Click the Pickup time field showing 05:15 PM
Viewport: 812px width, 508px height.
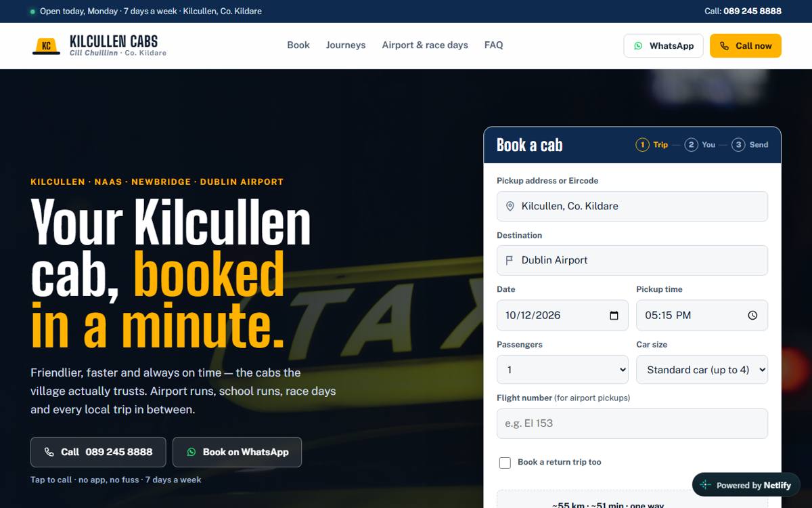(x=702, y=315)
